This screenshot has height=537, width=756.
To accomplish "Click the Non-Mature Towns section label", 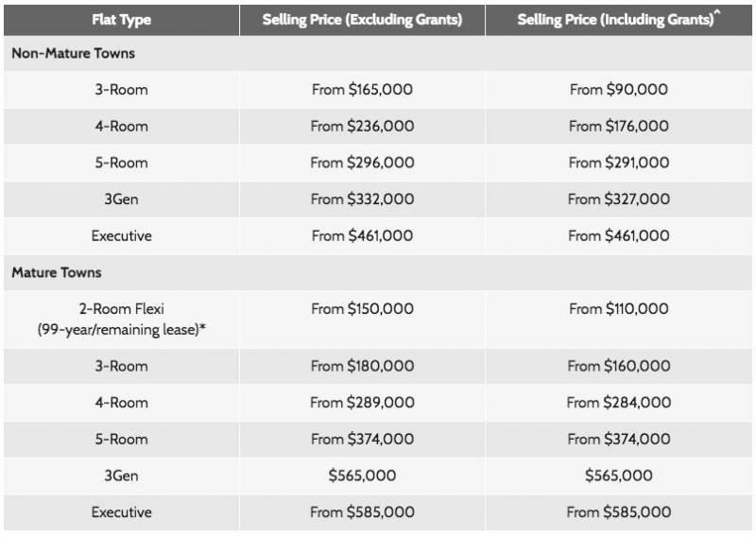I will pos(73,54).
